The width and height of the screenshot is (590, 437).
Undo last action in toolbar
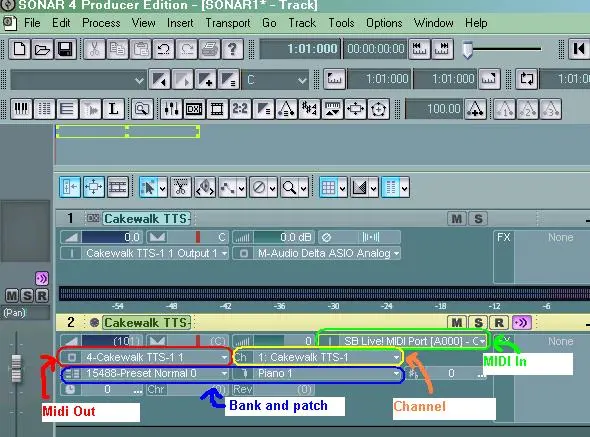point(163,49)
